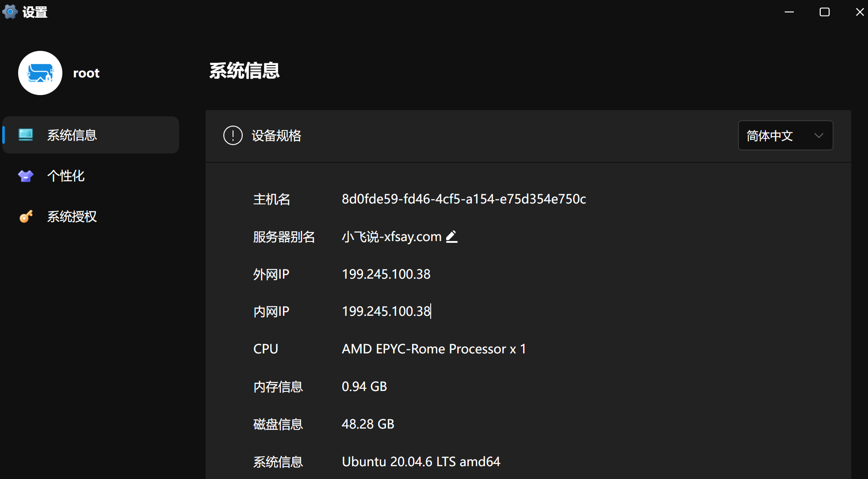Click the CPU value AMD EPYC-Rome Processor
Screen dimensions: 868x479
point(434,349)
